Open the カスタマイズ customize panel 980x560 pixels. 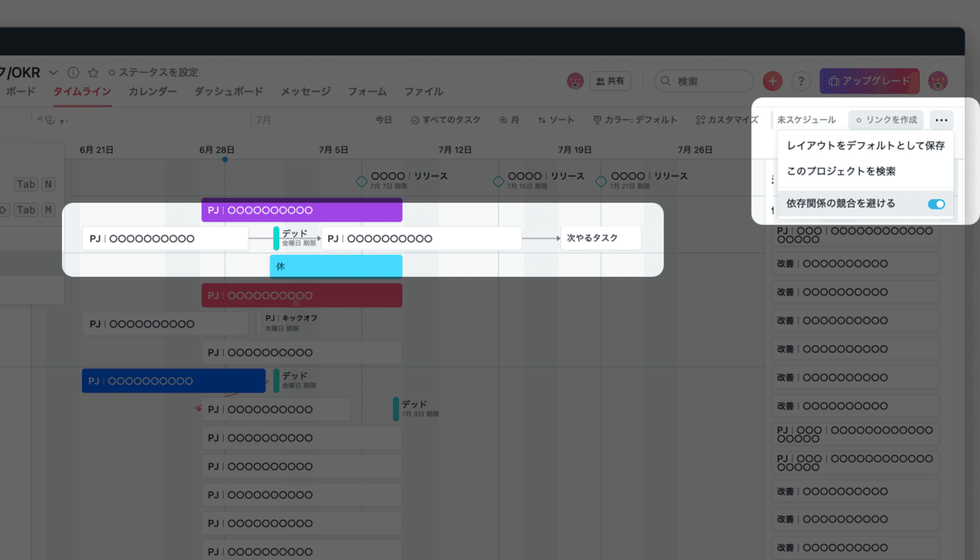coord(727,120)
